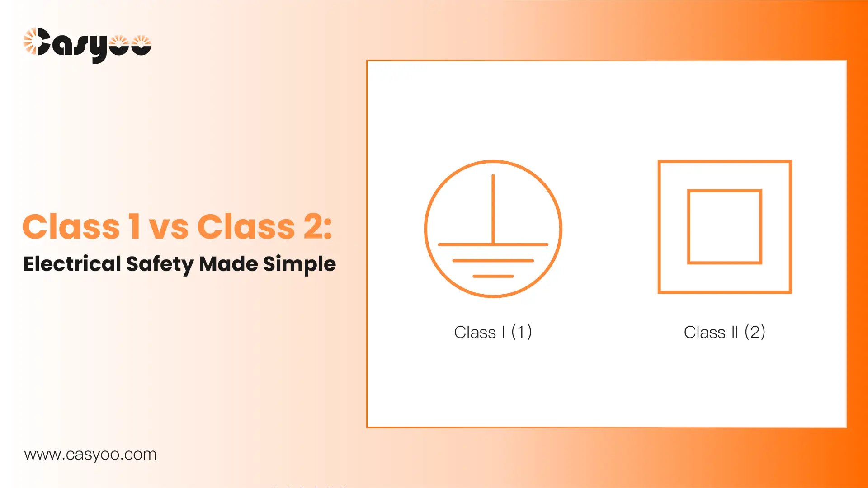Click the Class I (1) label text
The image size is (868, 488).
point(493,331)
